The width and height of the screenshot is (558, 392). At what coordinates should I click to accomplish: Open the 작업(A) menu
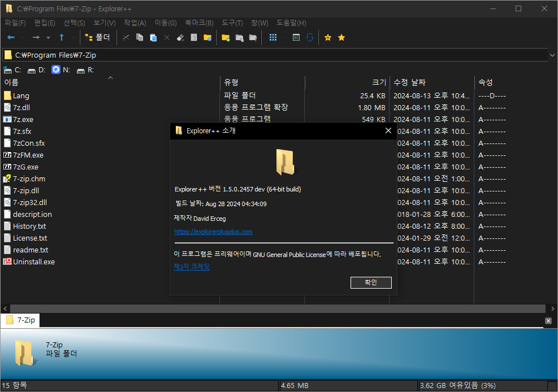[135, 23]
